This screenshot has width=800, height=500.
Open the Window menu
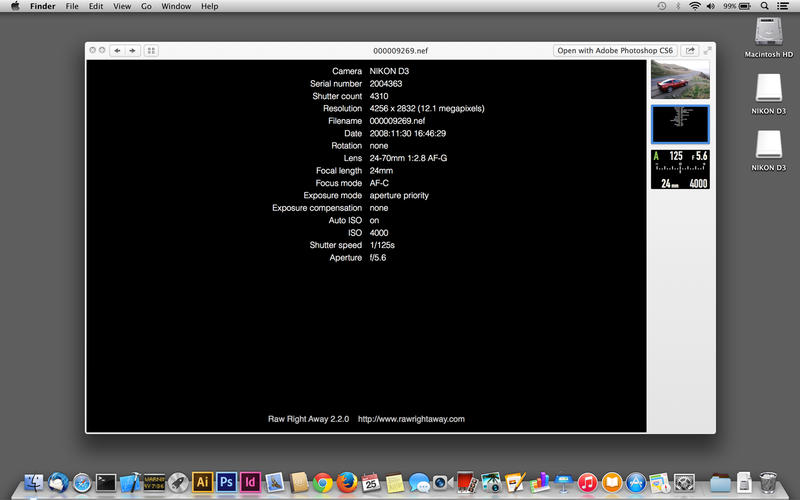[176, 6]
